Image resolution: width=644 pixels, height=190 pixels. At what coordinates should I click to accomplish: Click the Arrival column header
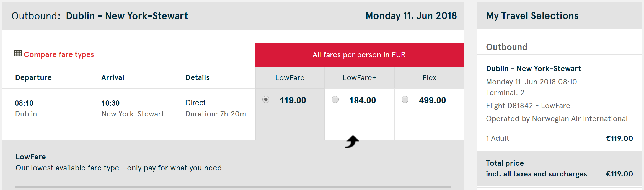(113, 77)
